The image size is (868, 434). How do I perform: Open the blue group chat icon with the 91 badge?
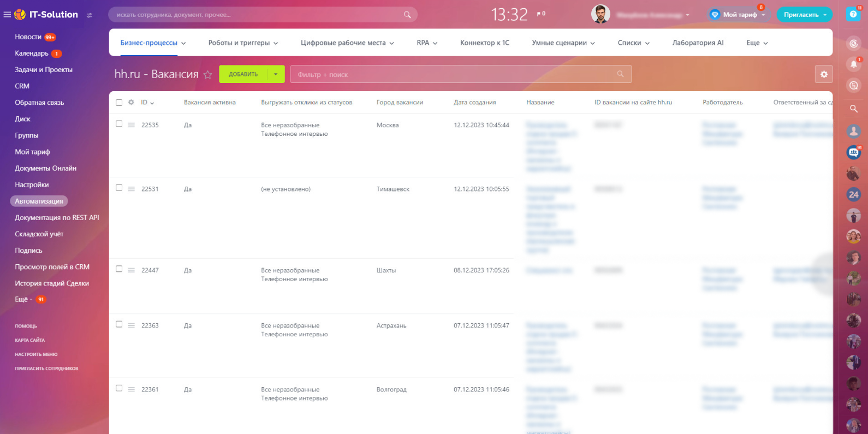pos(854,152)
